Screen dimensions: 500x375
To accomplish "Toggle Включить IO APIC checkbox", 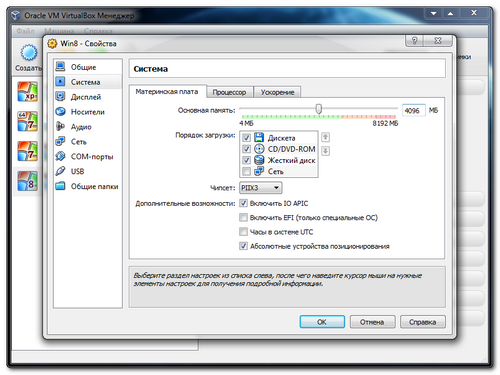I will point(243,203).
